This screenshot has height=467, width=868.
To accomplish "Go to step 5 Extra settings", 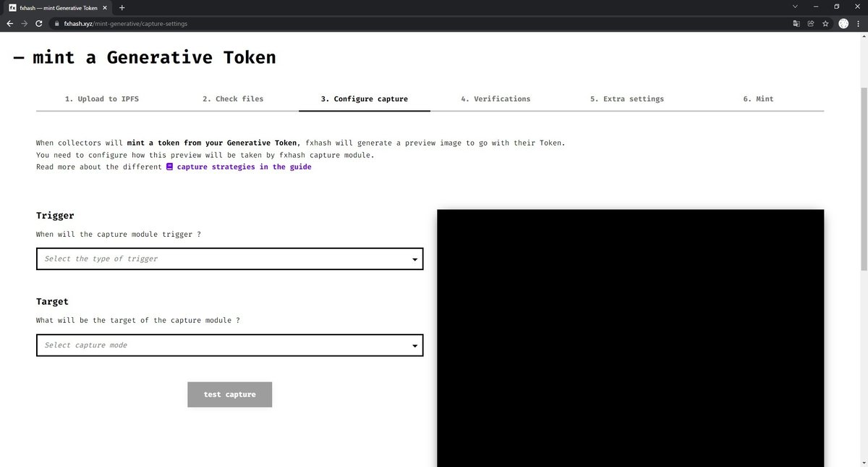I will pos(626,99).
